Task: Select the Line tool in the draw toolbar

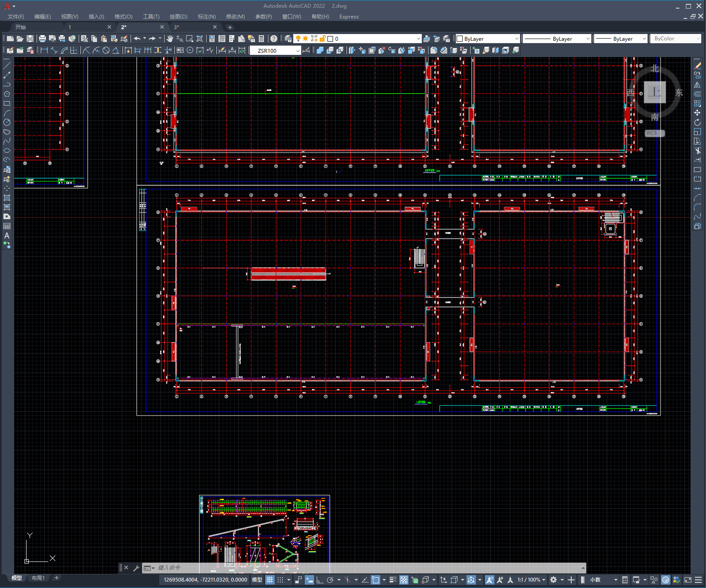Action: click(x=7, y=66)
